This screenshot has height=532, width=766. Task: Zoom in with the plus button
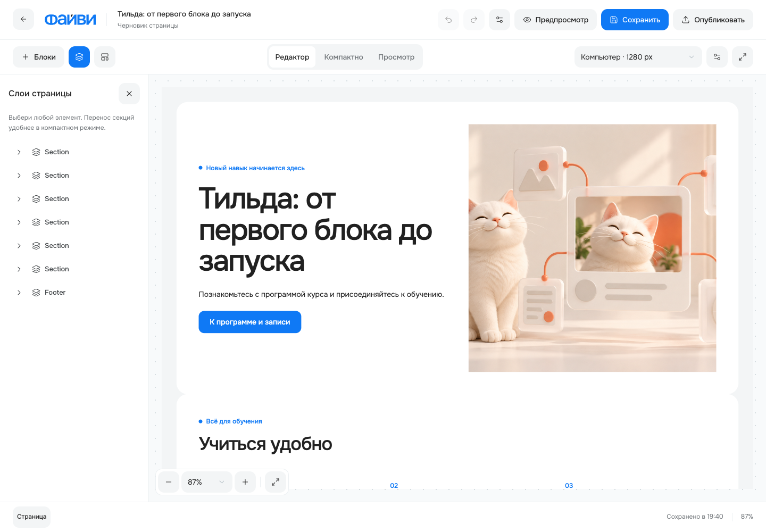click(x=245, y=482)
